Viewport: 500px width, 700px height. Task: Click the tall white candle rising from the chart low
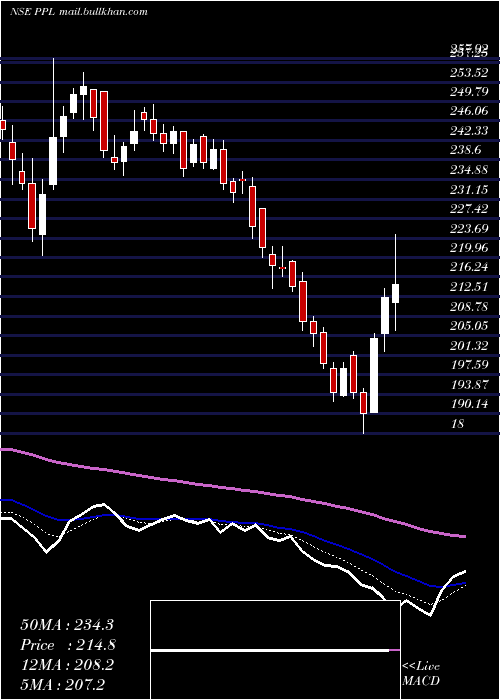pos(374,375)
